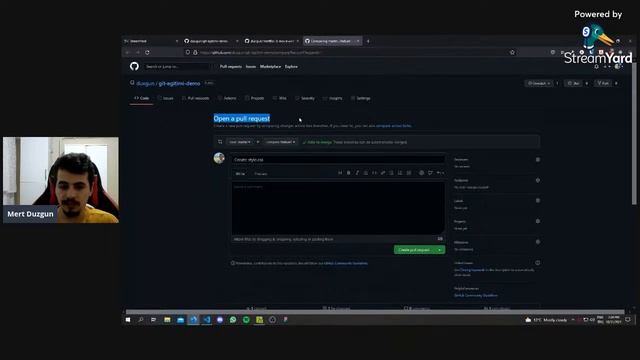The height and width of the screenshot is (360, 640).
Task: Switch to Preview tab in comment editor
Action: point(261,174)
